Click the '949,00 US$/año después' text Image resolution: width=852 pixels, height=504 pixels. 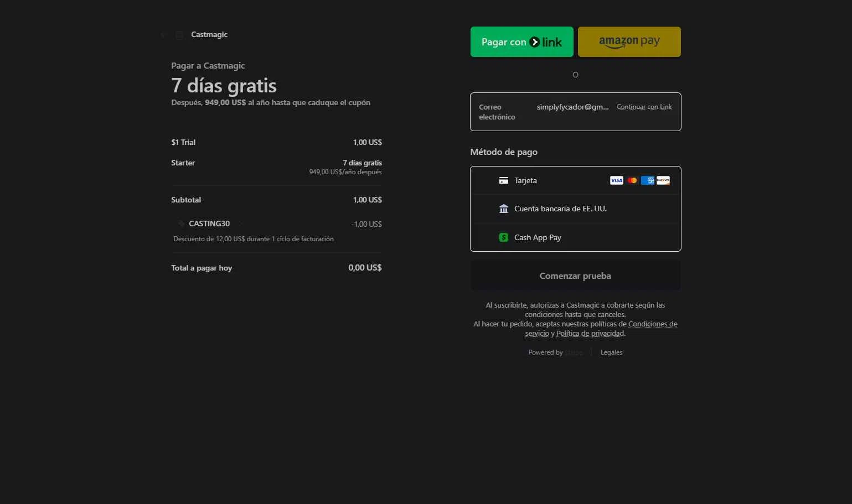tap(345, 172)
